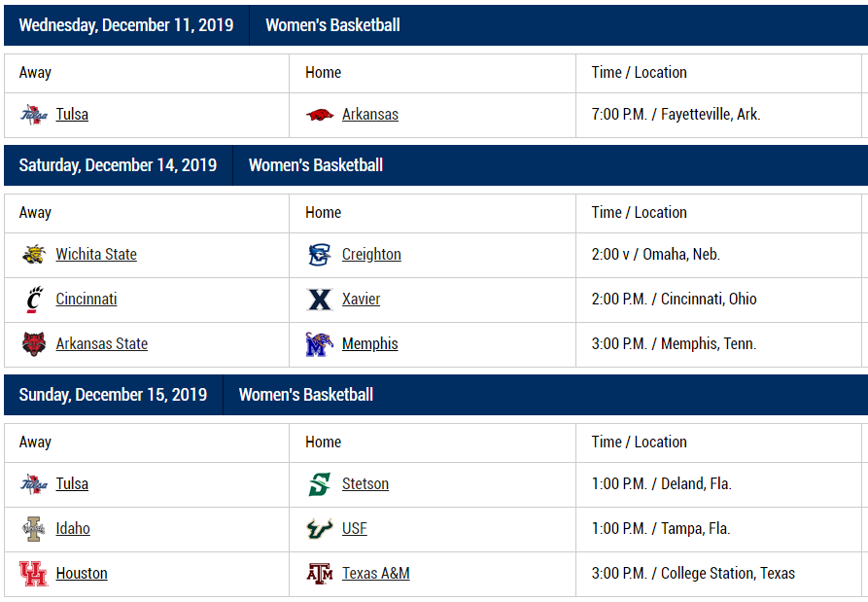Click the Arkansas State Red Wolves logo
Viewport: 868px width, 602px height.
pos(34,344)
